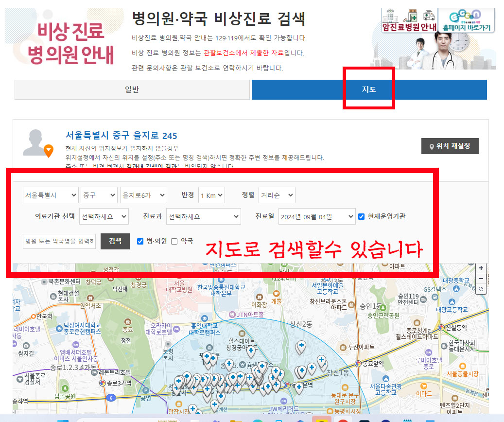This screenshot has width=504, height=422.
Task: Click the 서울종로경찰서 police icon
Action: tap(20, 379)
